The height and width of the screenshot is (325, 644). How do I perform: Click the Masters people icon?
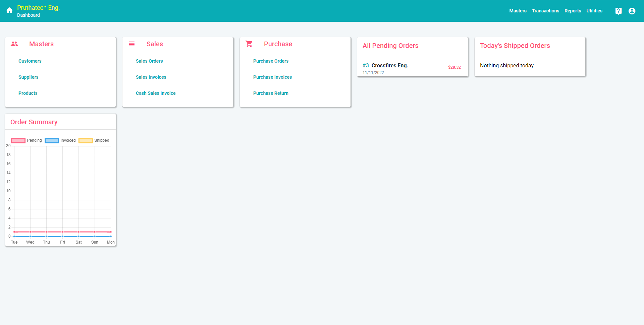14,44
